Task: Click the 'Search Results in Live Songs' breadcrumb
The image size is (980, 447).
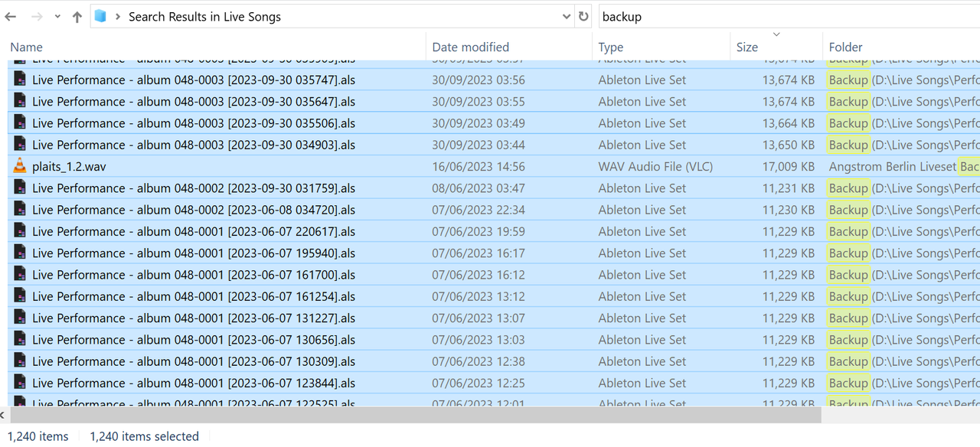Action: (204, 16)
